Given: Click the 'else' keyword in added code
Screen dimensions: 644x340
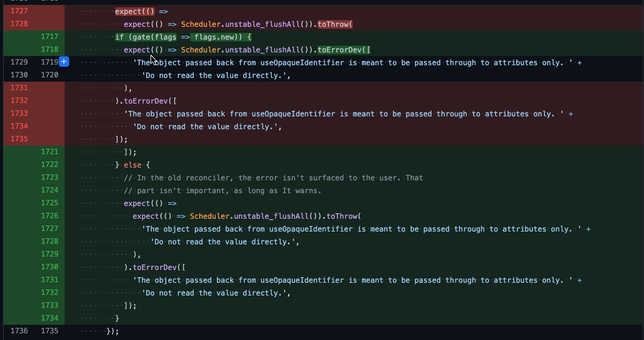Looking at the screenshot, I should coord(132,165).
